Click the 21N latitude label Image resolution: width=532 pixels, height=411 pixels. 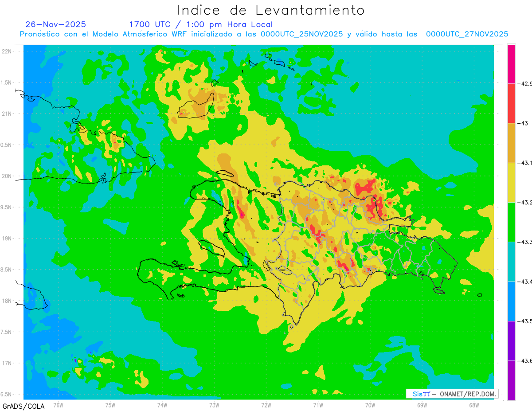(x=6, y=114)
